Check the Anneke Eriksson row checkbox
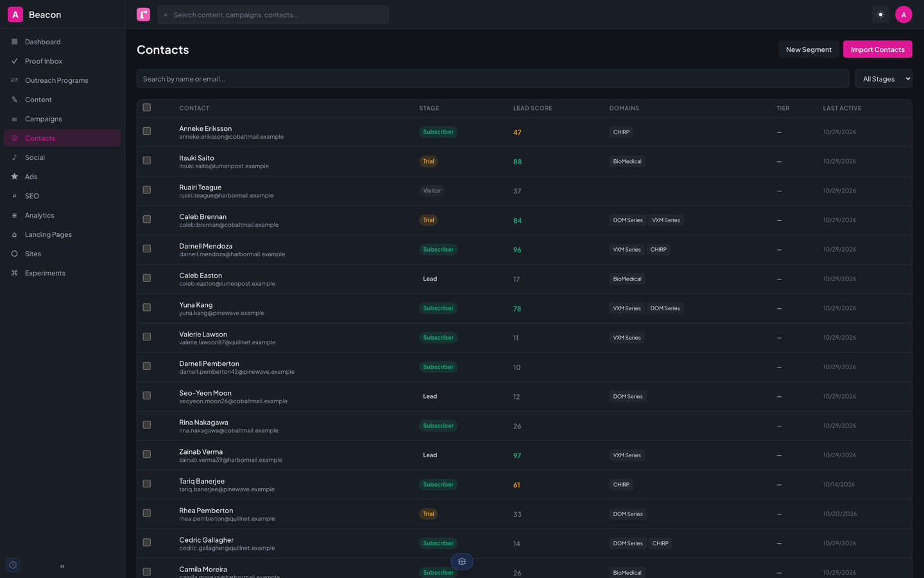The width and height of the screenshot is (924, 578). pyautogui.click(x=147, y=131)
